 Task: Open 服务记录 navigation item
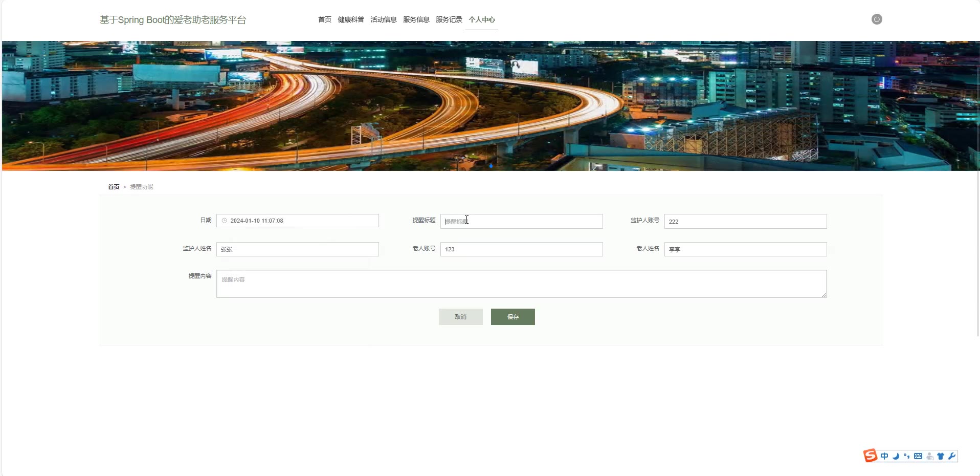pyautogui.click(x=449, y=19)
